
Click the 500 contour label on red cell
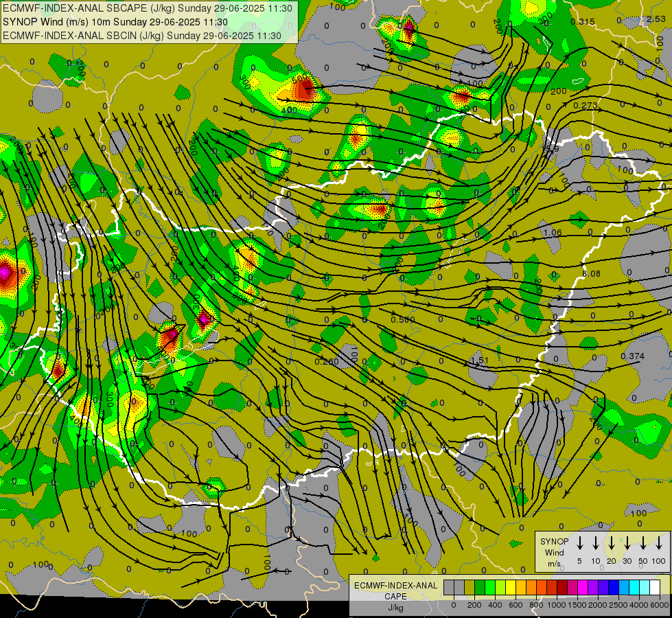(x=301, y=78)
